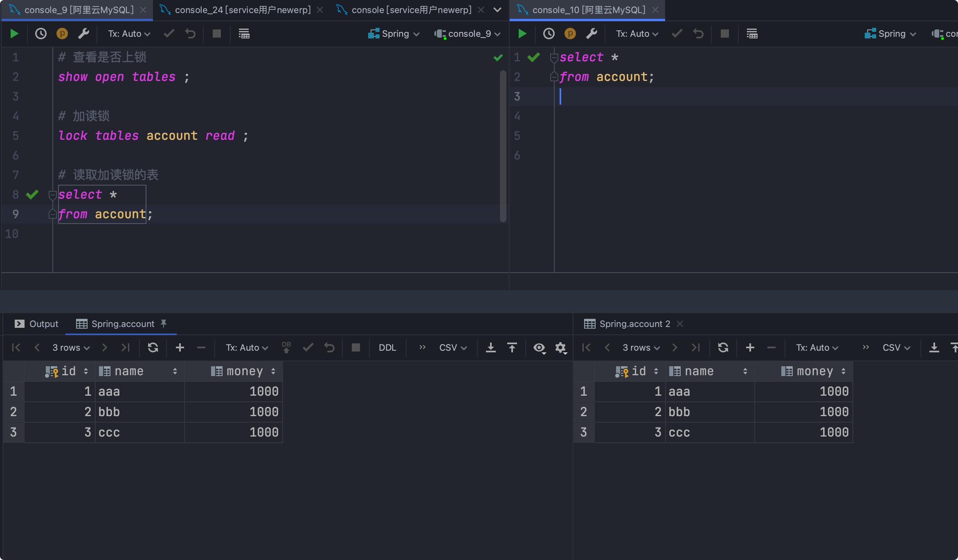Image resolution: width=958 pixels, height=560 pixels.
Task: Switch to console_24 editor tab
Action: pyautogui.click(x=243, y=10)
